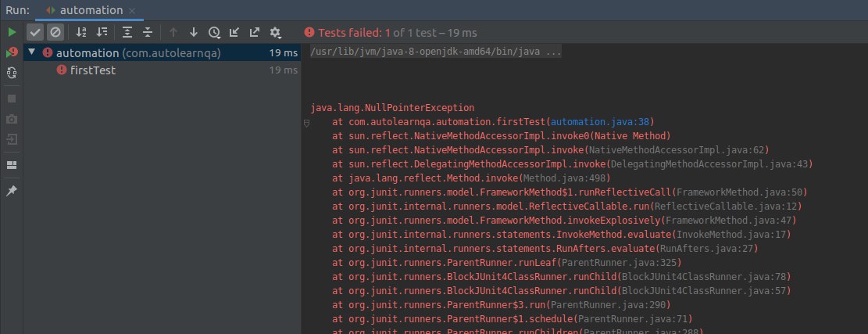Click the Native Method stack trace line
Image resolution: width=868 pixels, height=334 pixels.
501,136
